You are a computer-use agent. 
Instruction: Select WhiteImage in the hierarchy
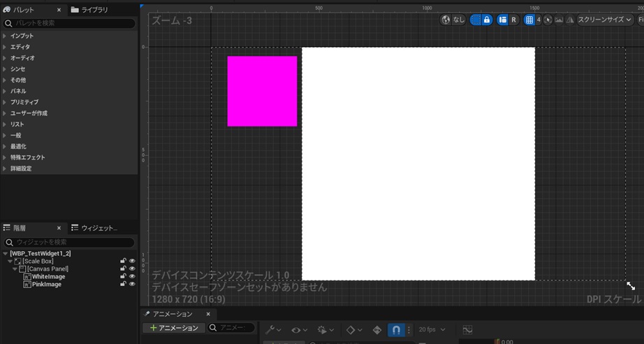coord(48,277)
